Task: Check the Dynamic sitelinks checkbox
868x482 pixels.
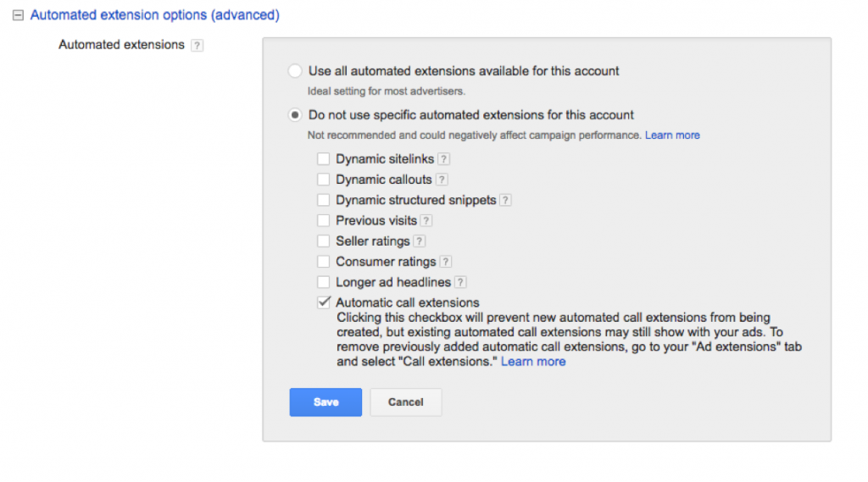Action: pos(323,159)
